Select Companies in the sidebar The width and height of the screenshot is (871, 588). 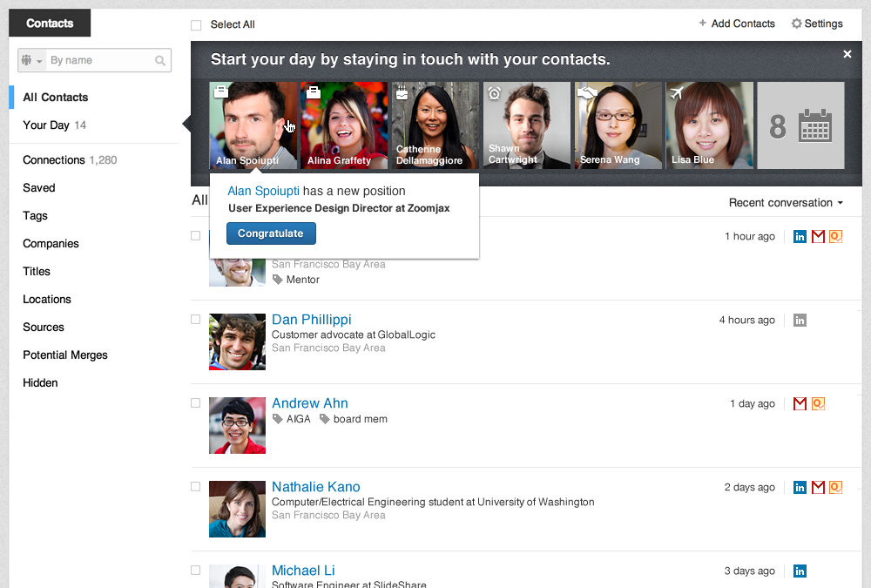tap(51, 243)
